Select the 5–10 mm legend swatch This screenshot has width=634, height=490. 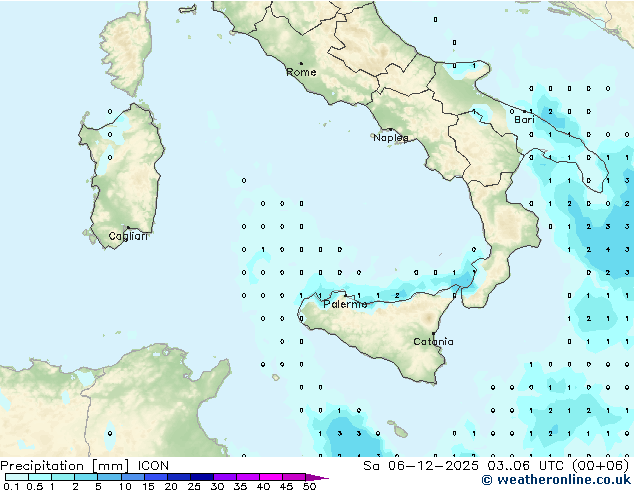pos(109,477)
